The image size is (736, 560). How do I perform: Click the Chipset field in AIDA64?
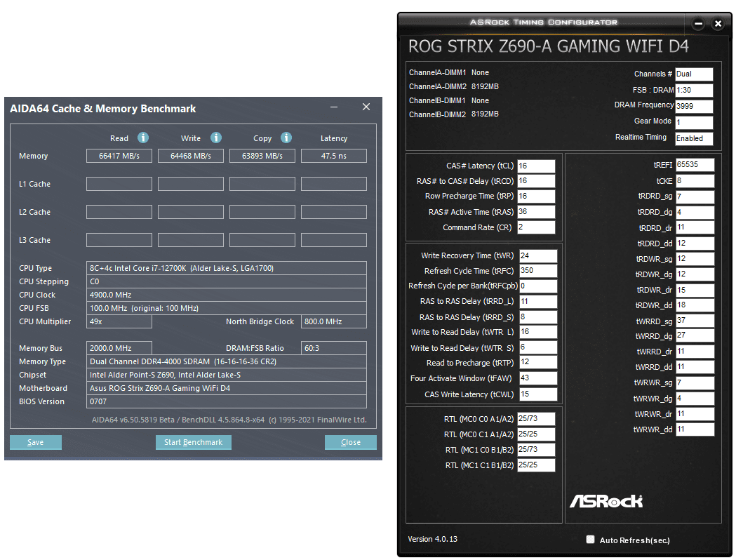pos(226,375)
